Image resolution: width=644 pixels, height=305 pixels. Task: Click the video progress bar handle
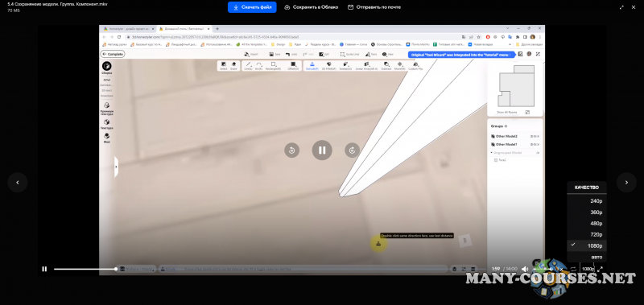116,269
